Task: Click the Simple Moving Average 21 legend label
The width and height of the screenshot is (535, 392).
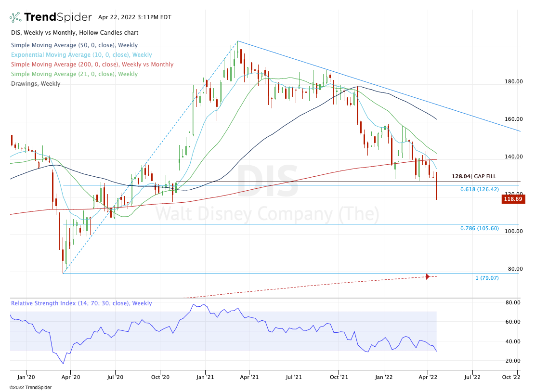Action: (x=74, y=74)
